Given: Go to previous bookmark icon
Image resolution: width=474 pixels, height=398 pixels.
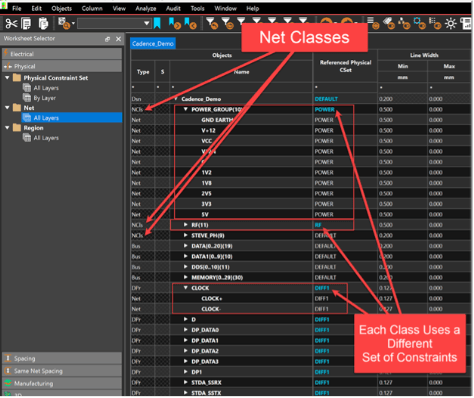Looking at the screenshot, I should pos(190,23).
